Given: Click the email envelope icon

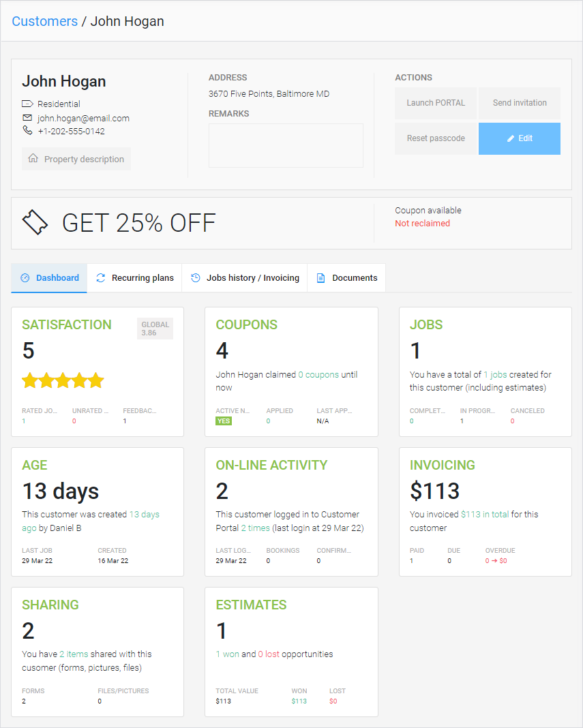Looking at the screenshot, I should click(27, 118).
